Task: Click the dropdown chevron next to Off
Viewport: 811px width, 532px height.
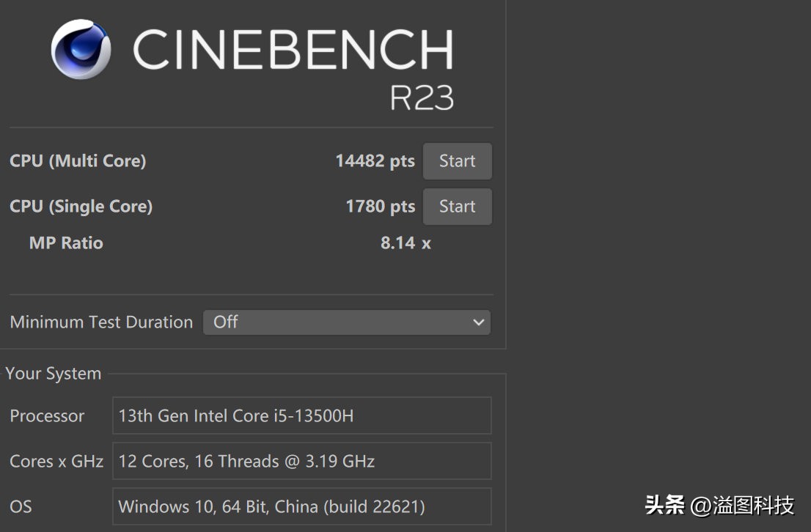Action: click(479, 322)
